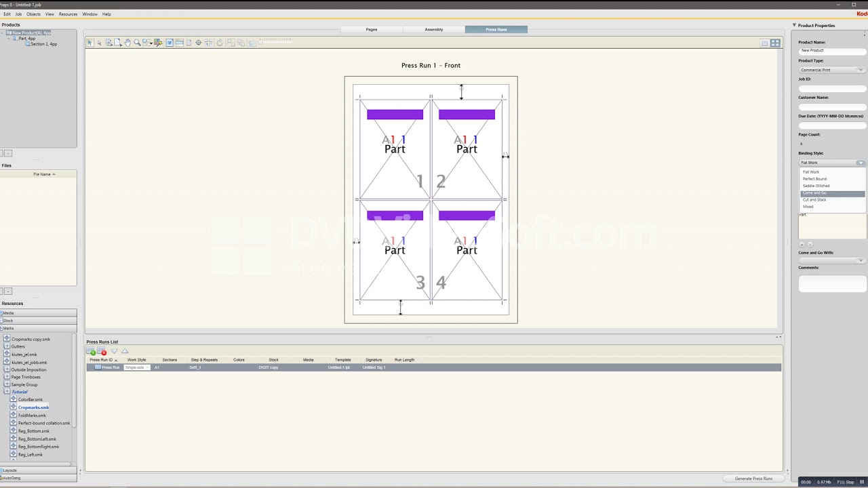Click red delete press run icon
868x488 pixels.
[x=102, y=351]
